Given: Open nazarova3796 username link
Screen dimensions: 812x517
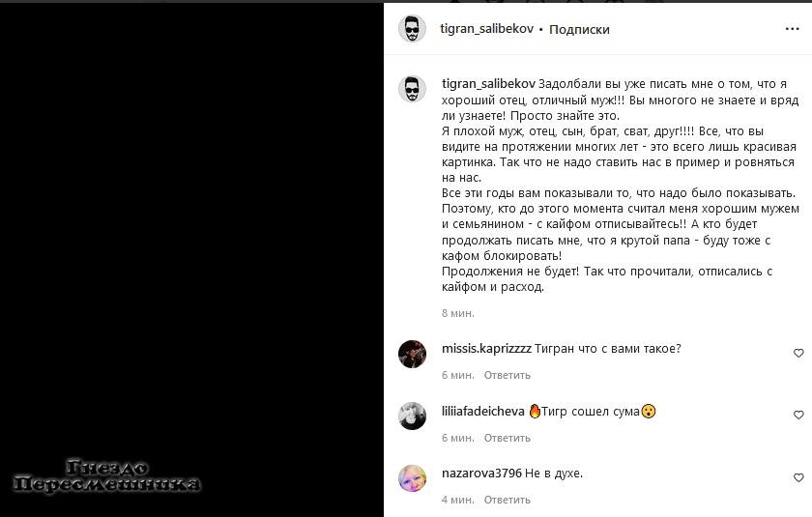Looking at the screenshot, I should [481, 473].
